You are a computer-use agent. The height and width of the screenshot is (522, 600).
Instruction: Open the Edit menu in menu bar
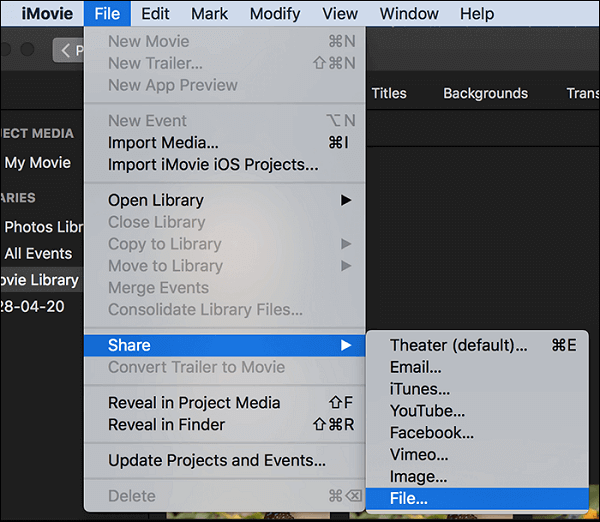[x=155, y=14]
